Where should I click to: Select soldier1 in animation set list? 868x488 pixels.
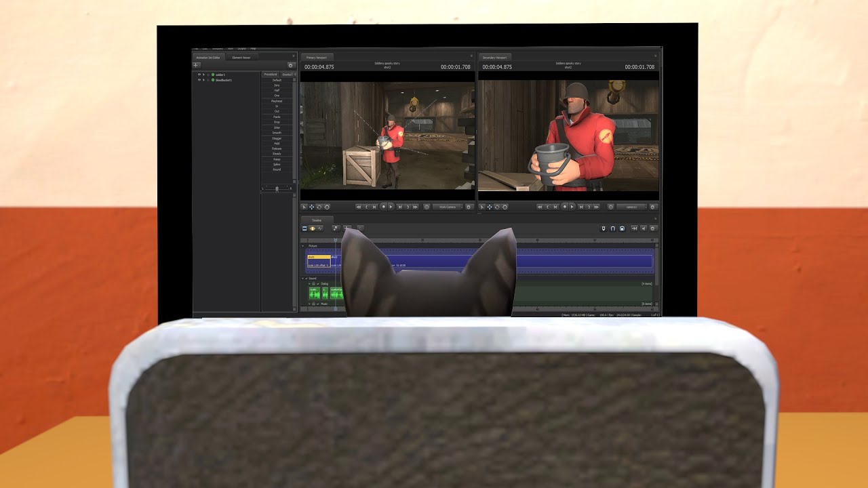(220, 75)
